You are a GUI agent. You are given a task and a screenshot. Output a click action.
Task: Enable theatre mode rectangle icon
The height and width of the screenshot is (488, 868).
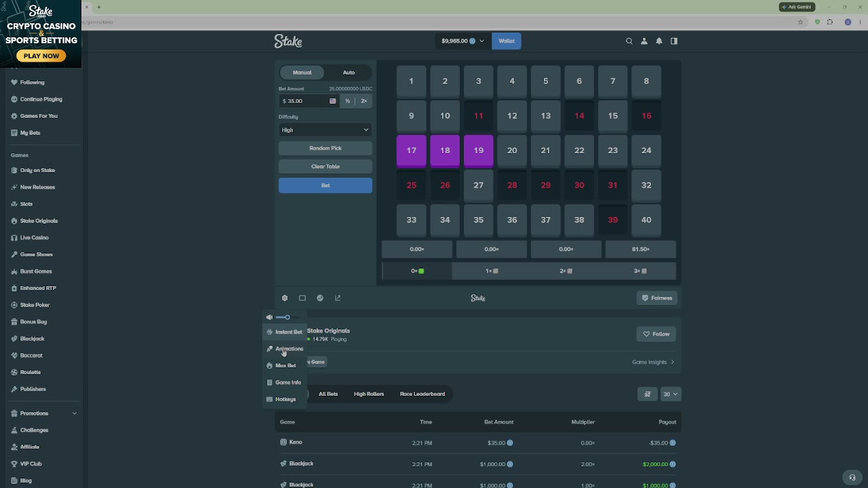tap(302, 298)
